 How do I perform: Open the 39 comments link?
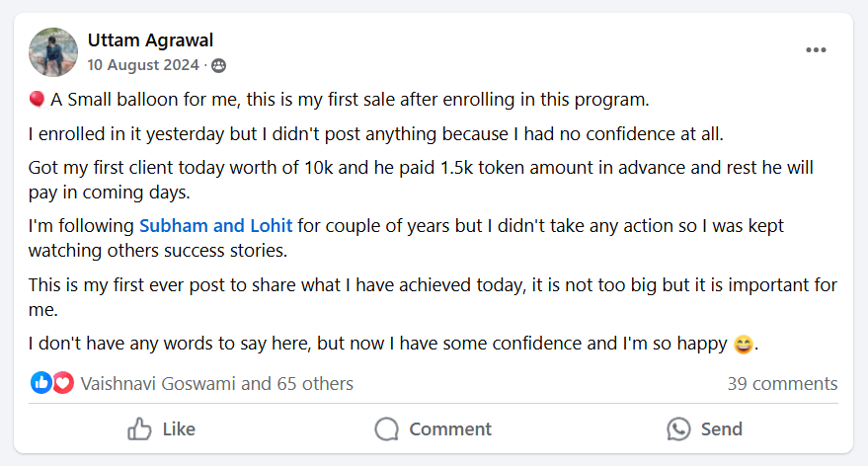[x=782, y=383]
